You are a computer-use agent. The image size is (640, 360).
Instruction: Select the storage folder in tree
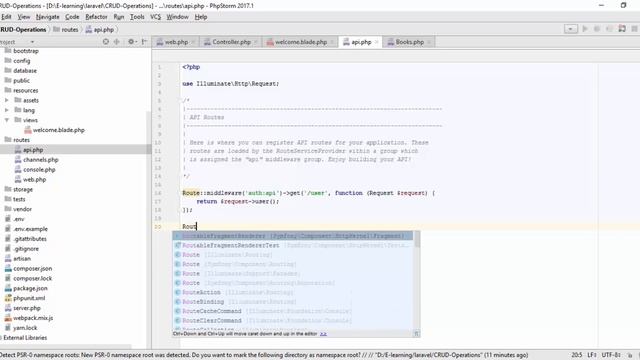(23, 189)
